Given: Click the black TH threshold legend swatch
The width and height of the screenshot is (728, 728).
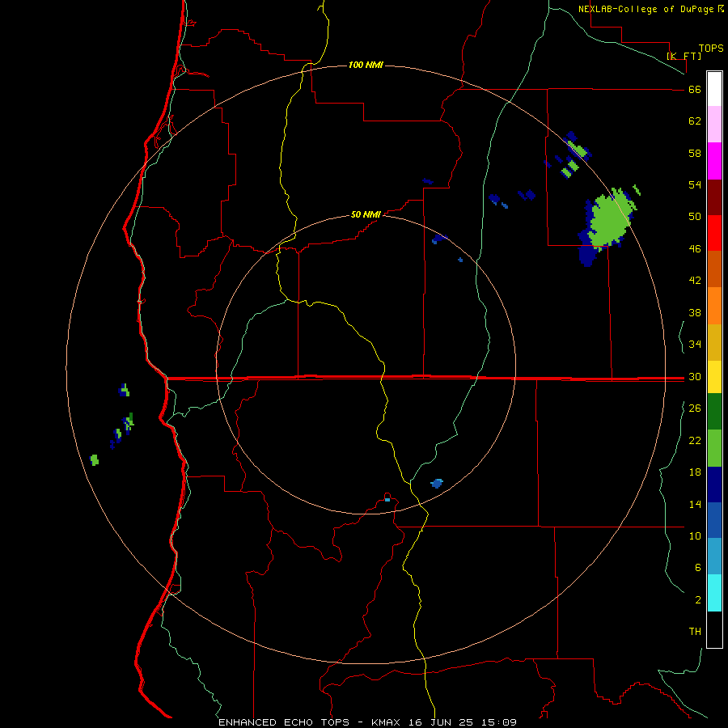Looking at the screenshot, I should pos(714,629).
